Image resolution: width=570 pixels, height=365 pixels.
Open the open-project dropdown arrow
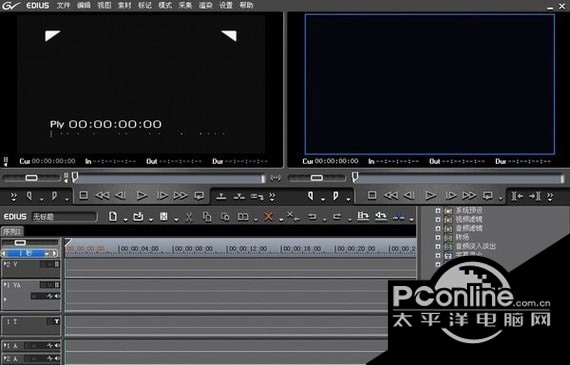tap(150, 220)
